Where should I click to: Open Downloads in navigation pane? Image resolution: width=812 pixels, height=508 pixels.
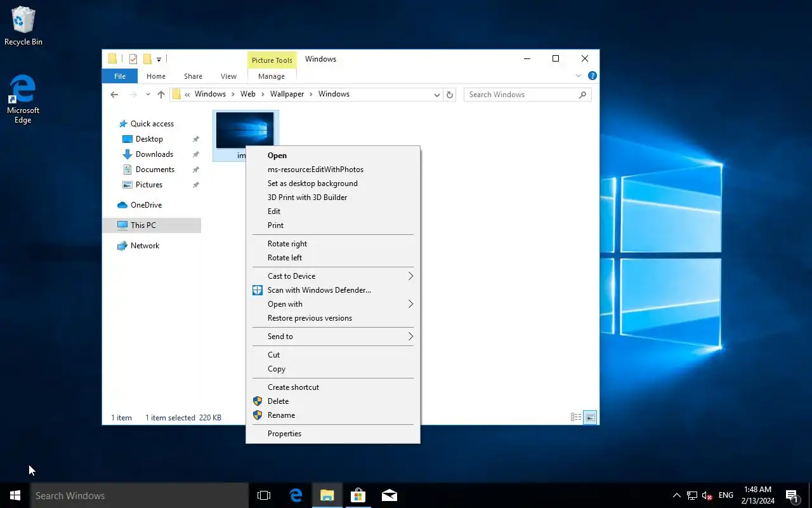click(154, 154)
